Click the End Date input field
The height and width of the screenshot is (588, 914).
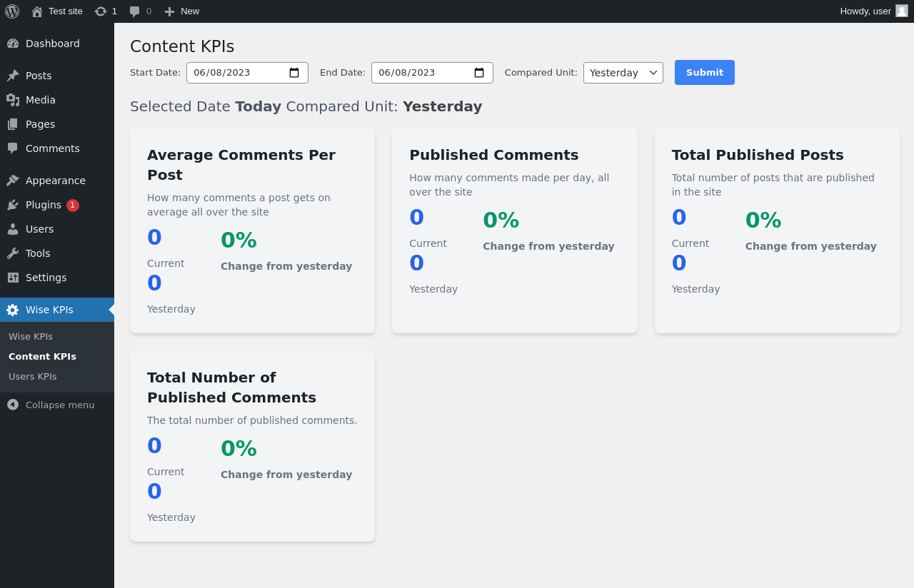click(x=432, y=73)
